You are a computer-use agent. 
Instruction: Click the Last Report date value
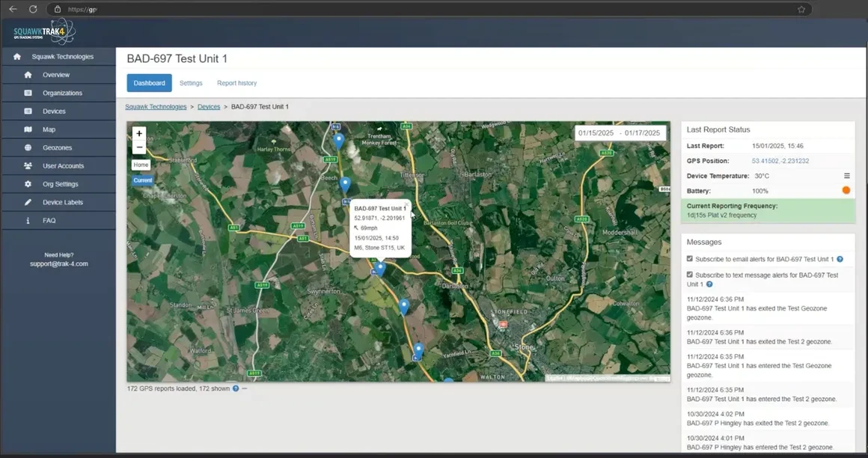pyautogui.click(x=777, y=146)
